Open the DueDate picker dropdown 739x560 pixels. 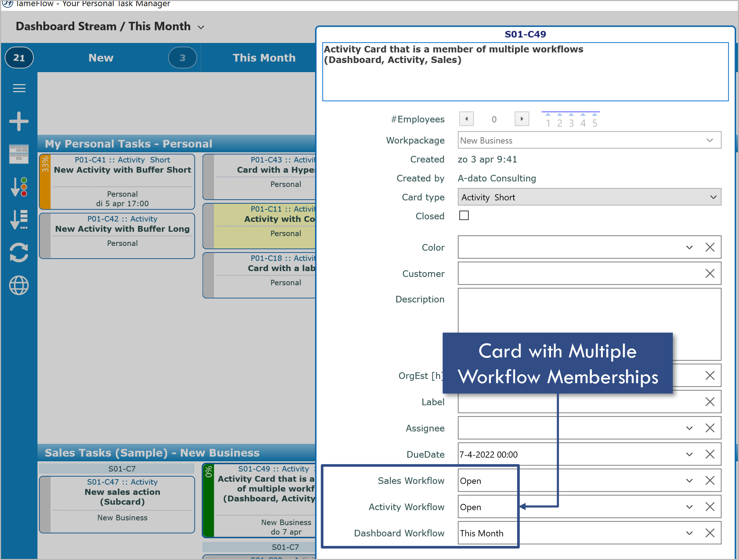click(689, 455)
